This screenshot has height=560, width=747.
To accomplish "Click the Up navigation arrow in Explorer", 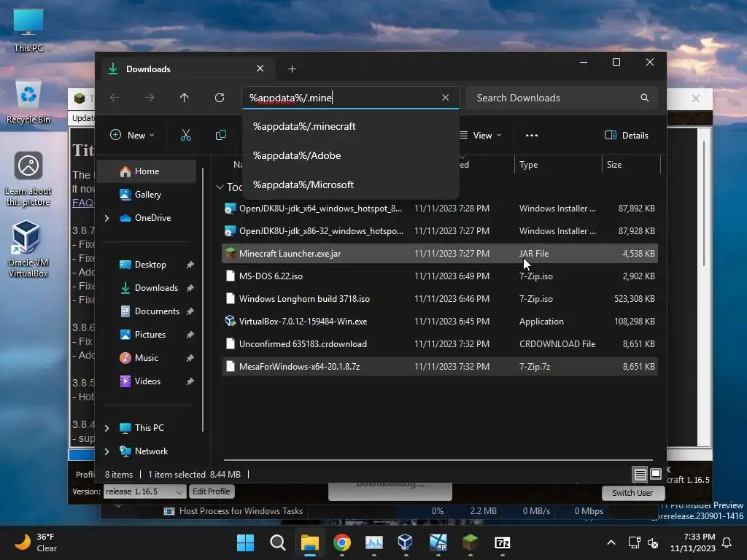I will tap(185, 98).
